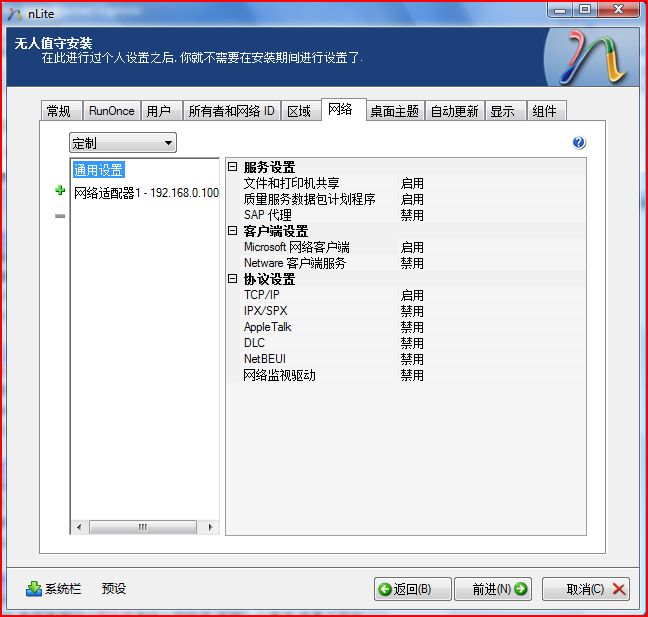
Task: Click the 禁用 value for Netware 客户端服务
Action: [x=412, y=263]
